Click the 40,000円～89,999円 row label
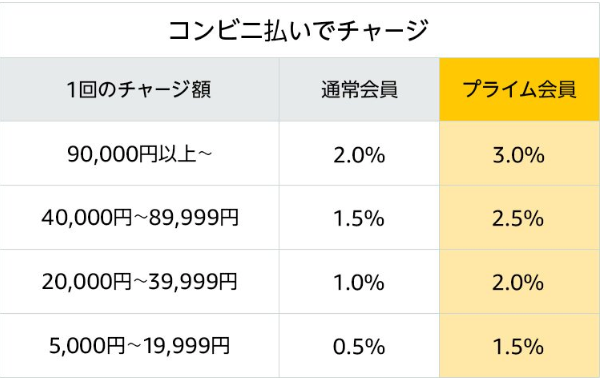Viewport: 602px width, 380px height. [140, 218]
